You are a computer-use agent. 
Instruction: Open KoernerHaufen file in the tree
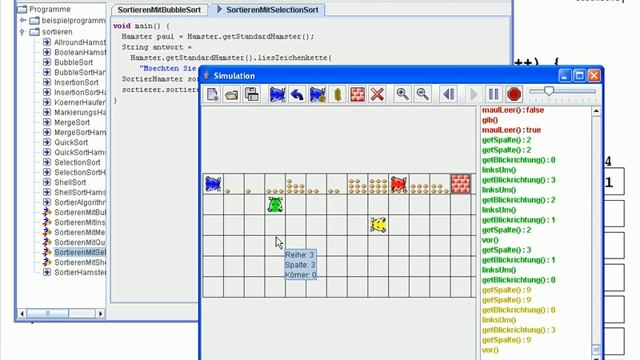(x=80, y=102)
